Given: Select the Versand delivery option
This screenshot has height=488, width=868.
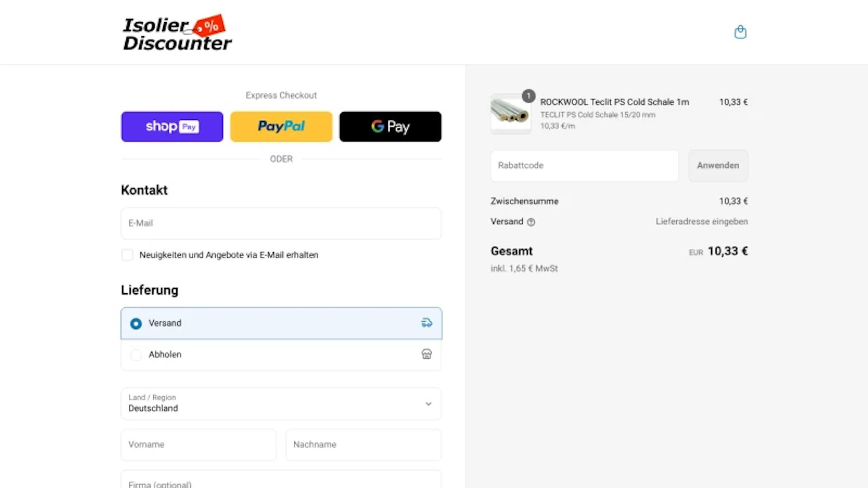Looking at the screenshot, I should click(x=136, y=324).
